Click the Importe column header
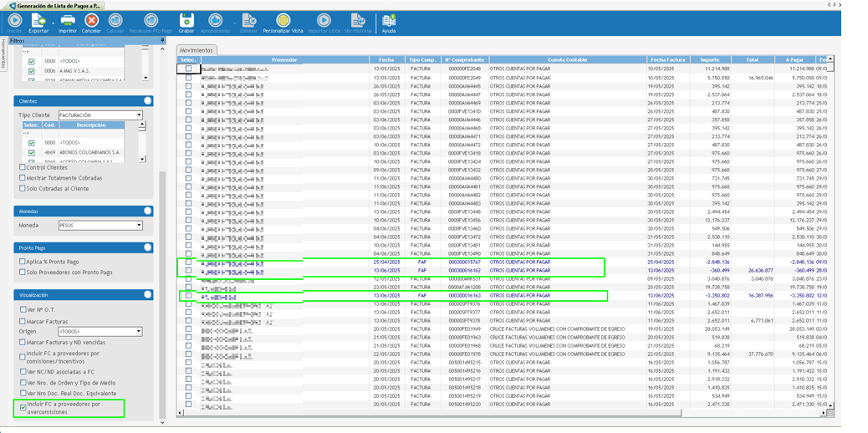This screenshot has width=868, height=433. (x=709, y=60)
